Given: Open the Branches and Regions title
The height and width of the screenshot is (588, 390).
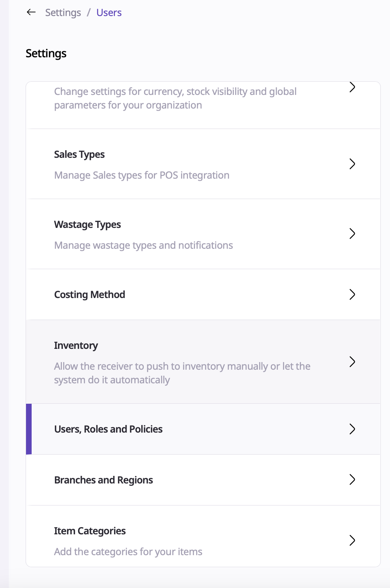Looking at the screenshot, I should [x=103, y=480].
